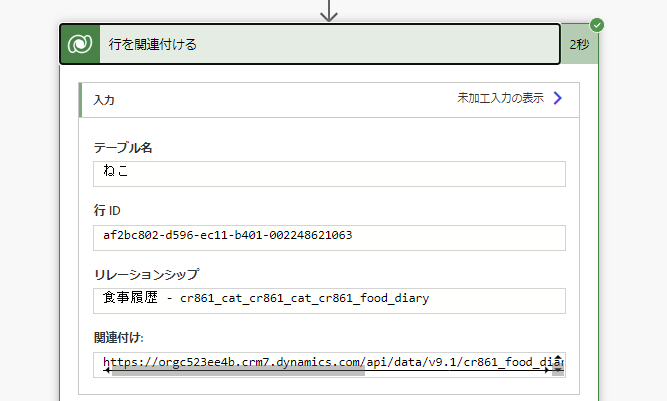The height and width of the screenshot is (401, 667).
Task: Click the green success checkmark badge
Action: (597, 24)
